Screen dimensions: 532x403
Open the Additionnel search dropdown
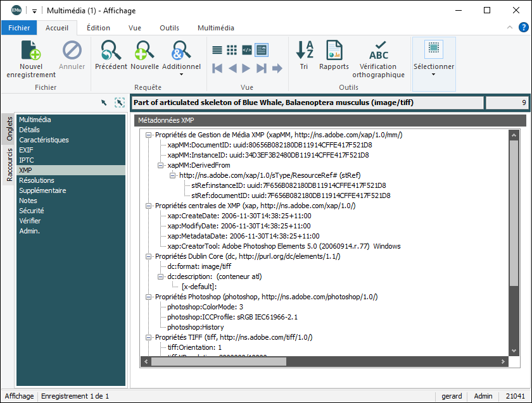point(181,74)
